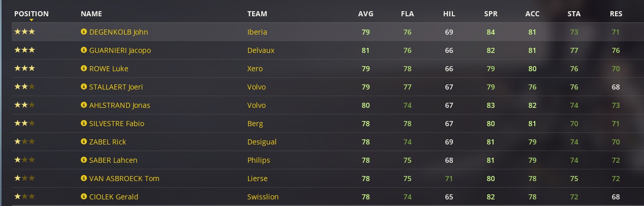Open info icon for ZABEL Rick
644x206 pixels.
coord(84,142)
